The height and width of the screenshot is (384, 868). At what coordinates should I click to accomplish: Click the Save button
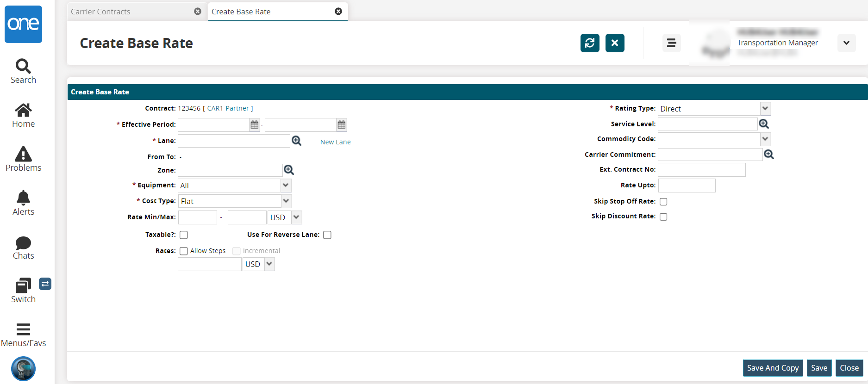click(819, 368)
